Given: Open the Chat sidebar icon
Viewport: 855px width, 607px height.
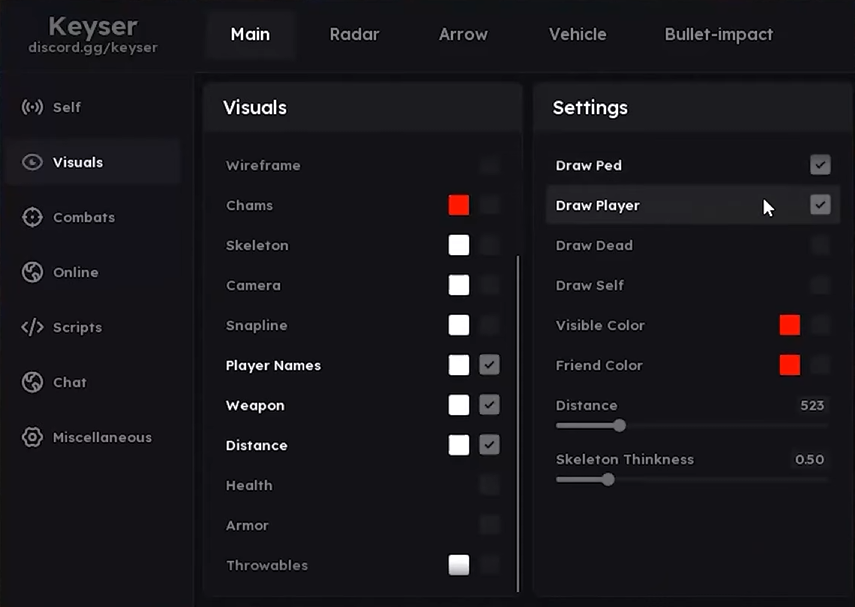Looking at the screenshot, I should point(32,382).
